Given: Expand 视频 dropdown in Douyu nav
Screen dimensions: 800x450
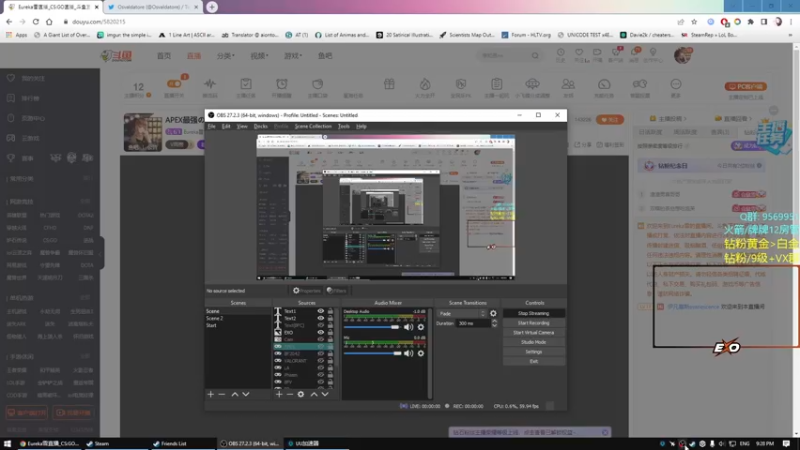Looking at the screenshot, I should (259, 56).
